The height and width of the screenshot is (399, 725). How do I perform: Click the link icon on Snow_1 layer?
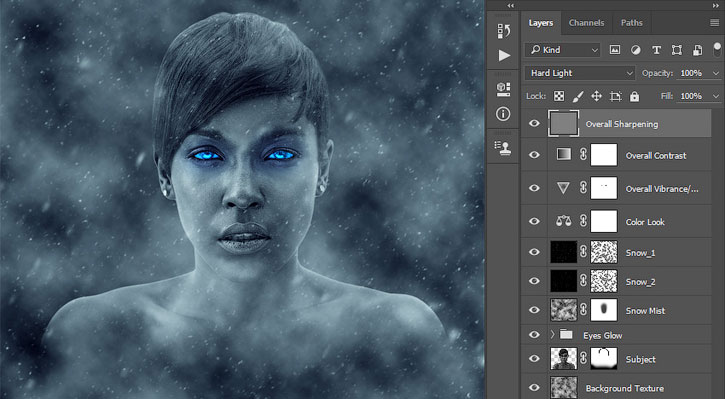[x=584, y=252]
